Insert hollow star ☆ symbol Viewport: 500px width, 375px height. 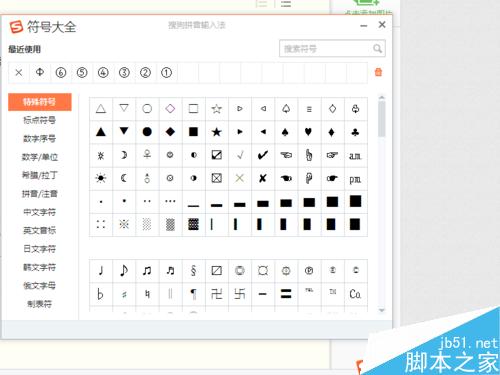217,109
